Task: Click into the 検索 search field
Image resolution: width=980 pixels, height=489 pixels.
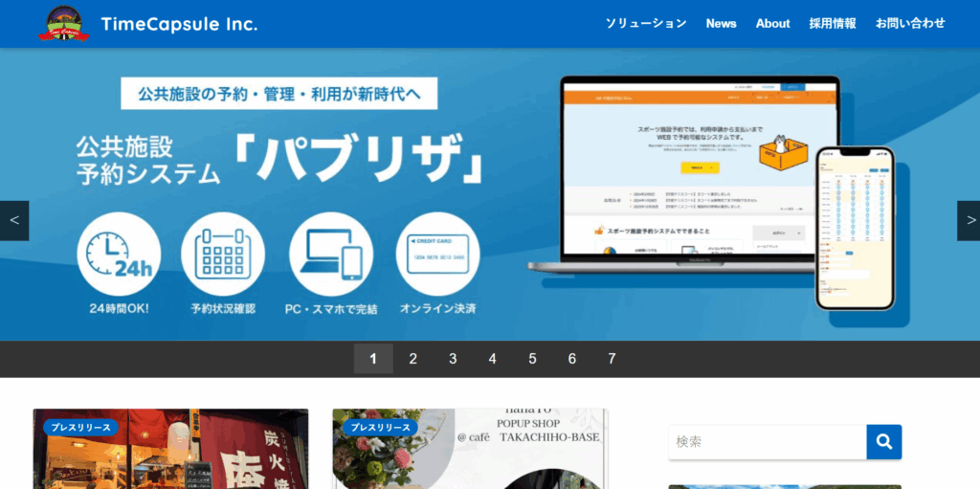Action: [x=767, y=442]
